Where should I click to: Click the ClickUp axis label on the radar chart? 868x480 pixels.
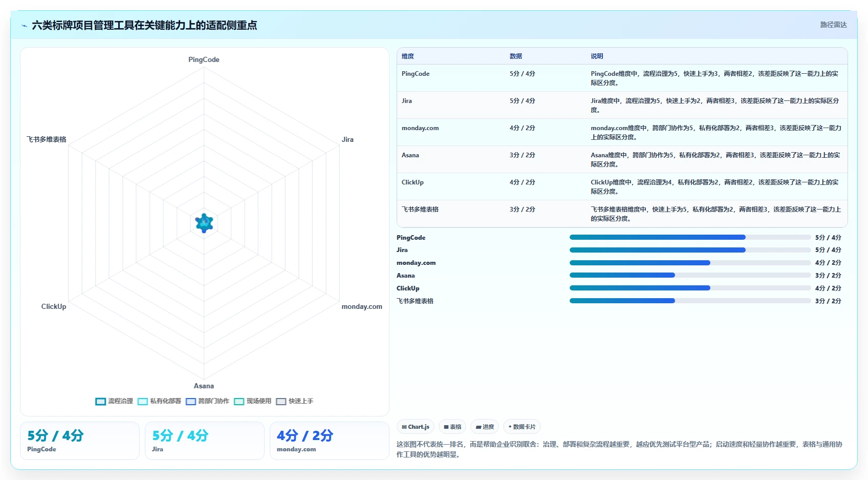click(54, 307)
